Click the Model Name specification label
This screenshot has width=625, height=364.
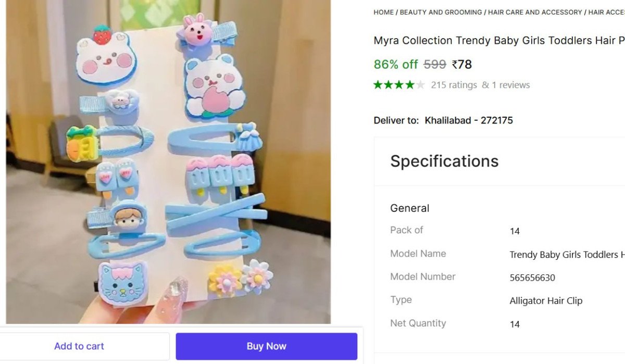pos(418,254)
